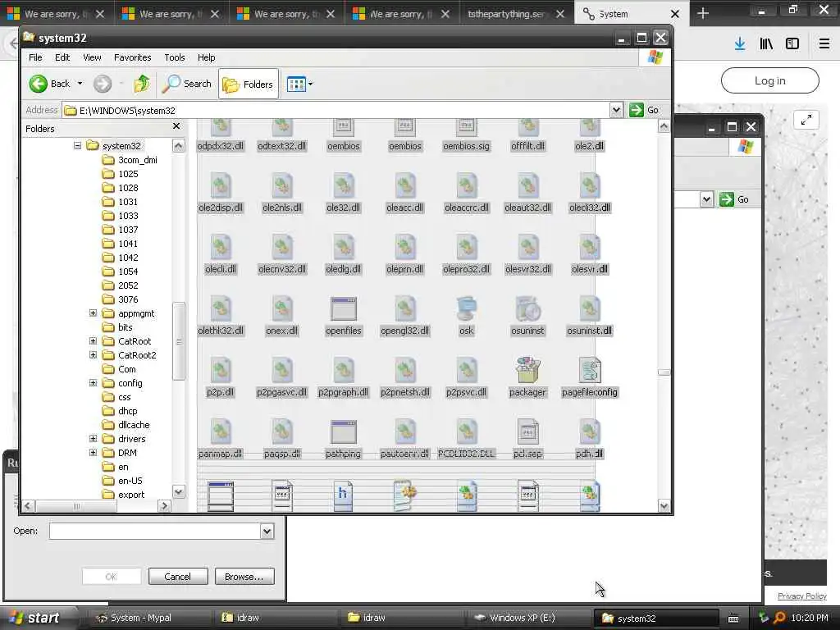Expand the drivers folder node
Viewport: 840px width, 630px height.
click(x=93, y=438)
